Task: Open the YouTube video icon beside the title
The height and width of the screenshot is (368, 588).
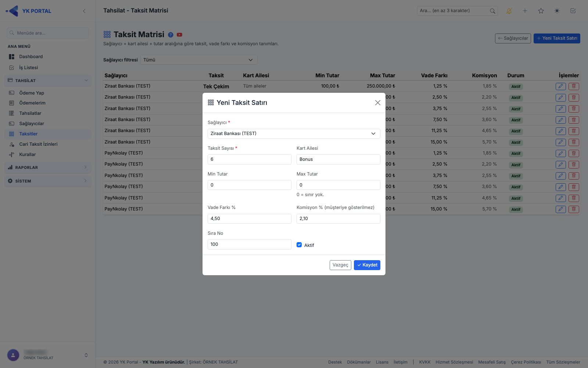Action: (179, 35)
